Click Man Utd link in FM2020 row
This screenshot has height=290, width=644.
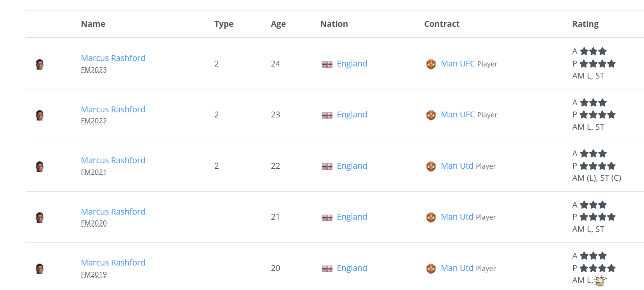[x=457, y=217]
